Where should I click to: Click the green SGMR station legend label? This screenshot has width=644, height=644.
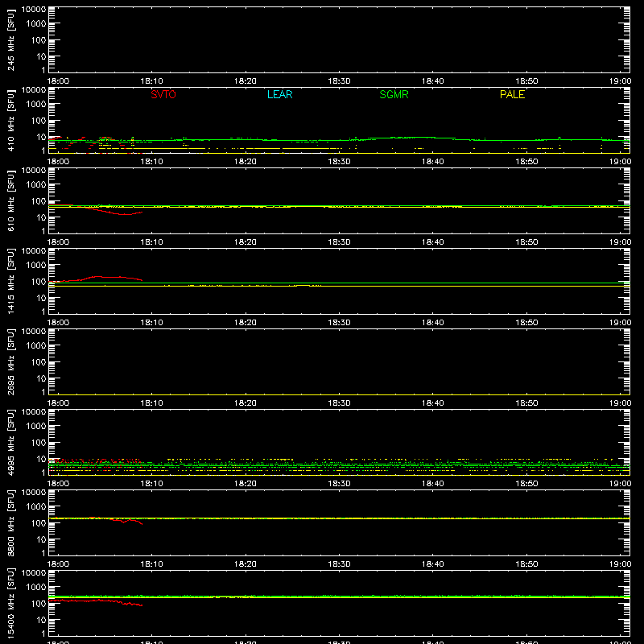click(x=394, y=94)
